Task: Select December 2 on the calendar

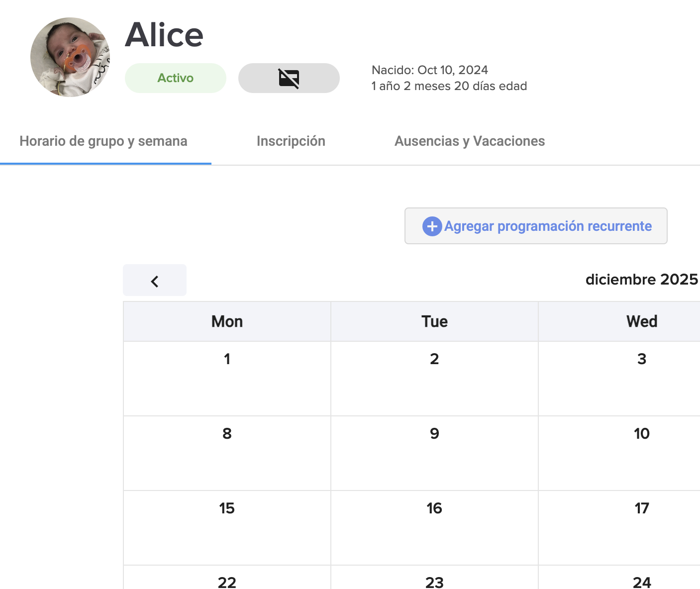Action: 434,379
